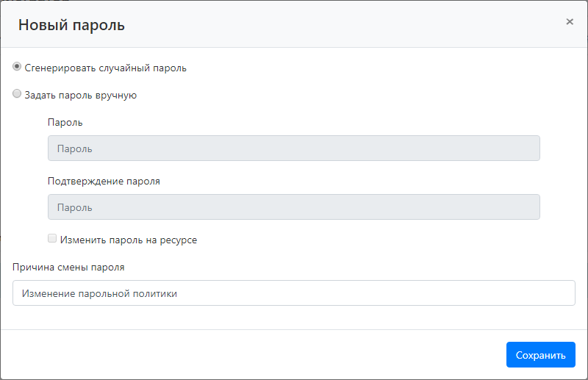Click the Изменение парольной политики text
Image resolution: width=588 pixels, height=380 pixels.
click(100, 293)
